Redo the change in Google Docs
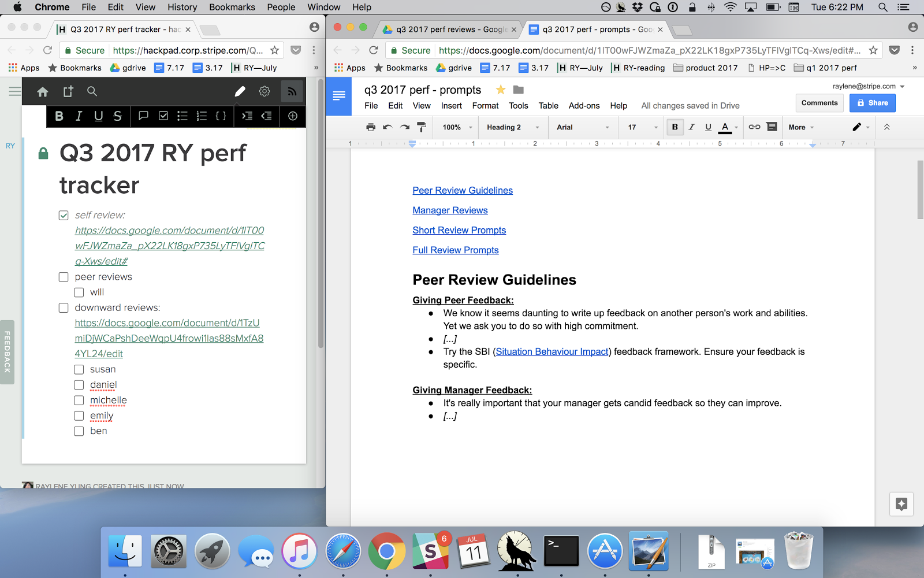The width and height of the screenshot is (924, 578). click(x=405, y=127)
